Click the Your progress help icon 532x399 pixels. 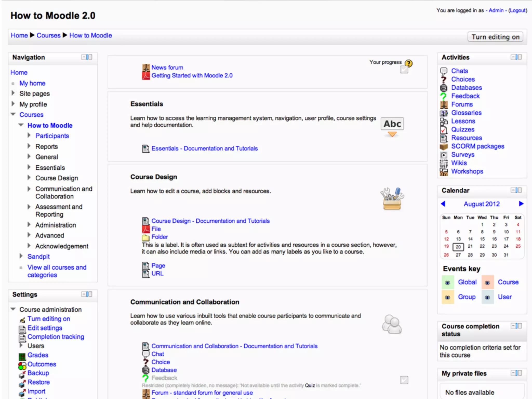408,63
